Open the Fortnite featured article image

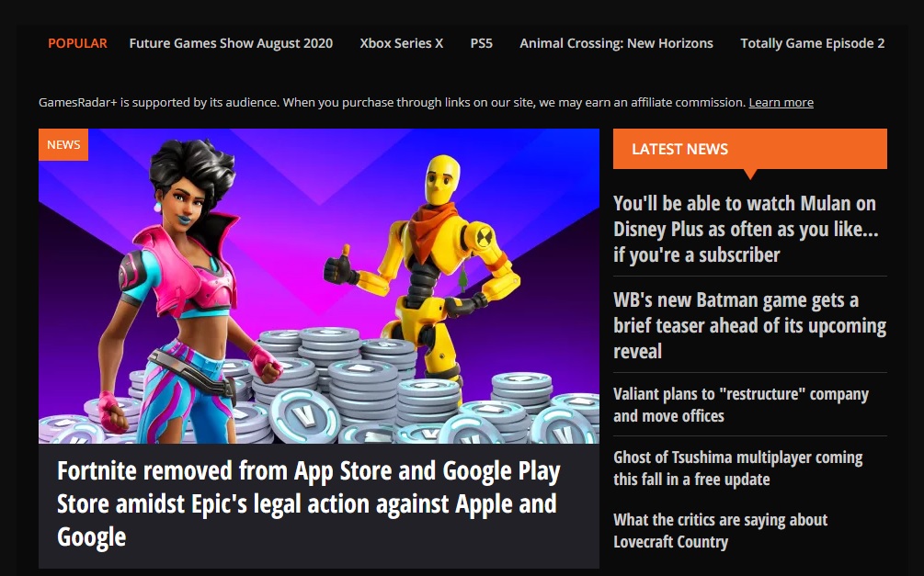319,286
